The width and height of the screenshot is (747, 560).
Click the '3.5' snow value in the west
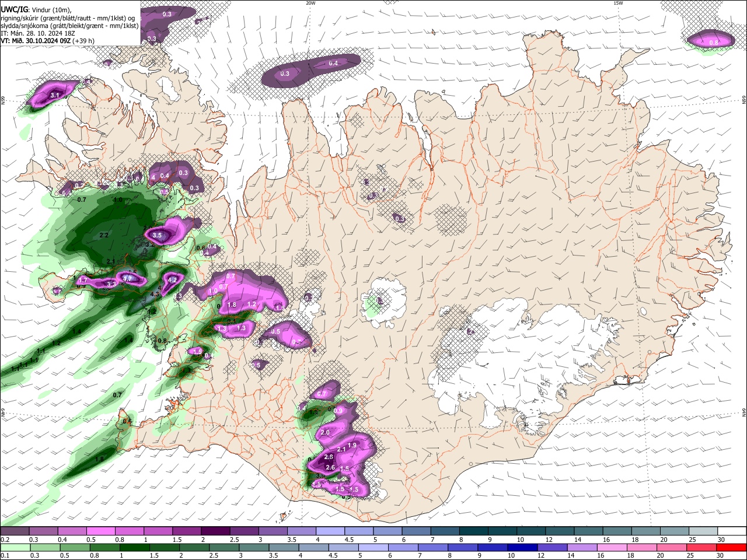point(157,235)
